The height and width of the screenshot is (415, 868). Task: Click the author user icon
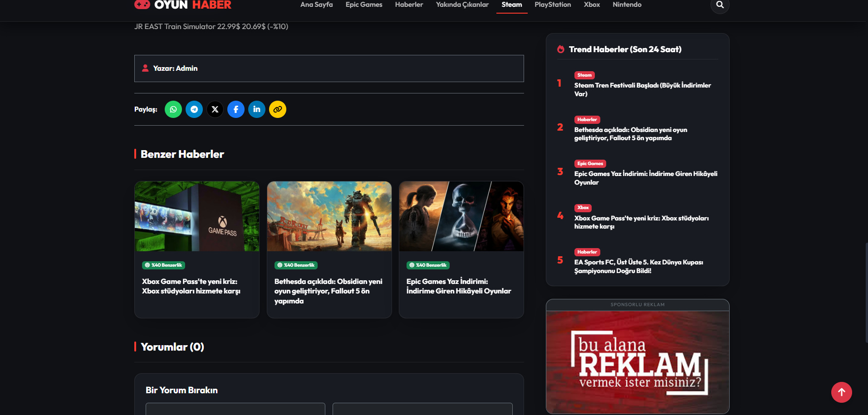145,68
